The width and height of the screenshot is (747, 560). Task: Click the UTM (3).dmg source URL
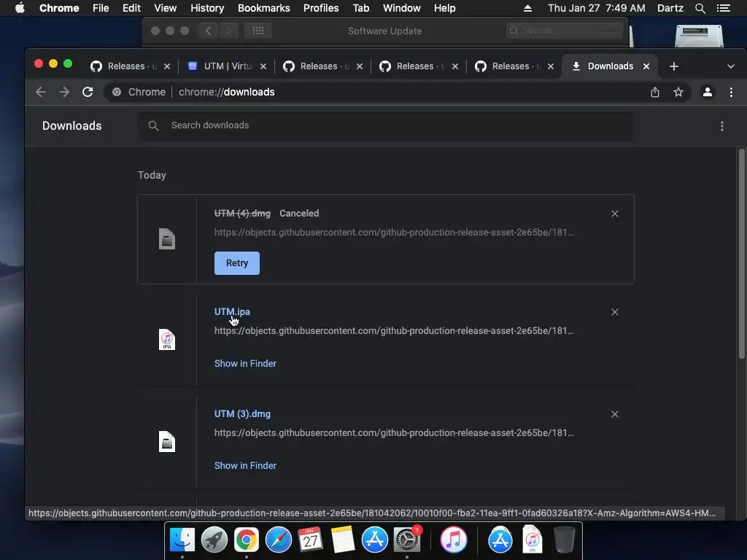click(394, 433)
